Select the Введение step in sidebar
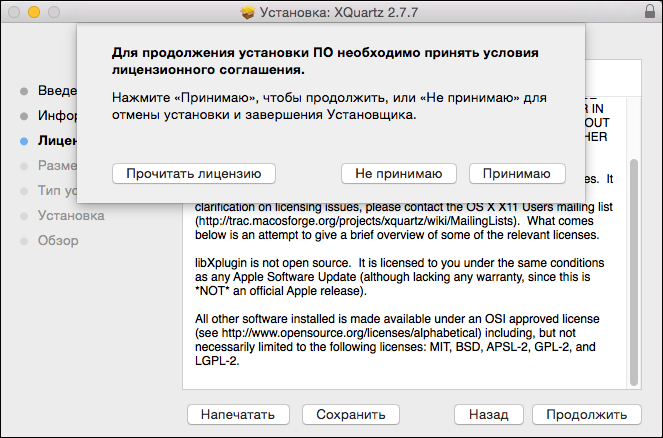 pos(56,91)
